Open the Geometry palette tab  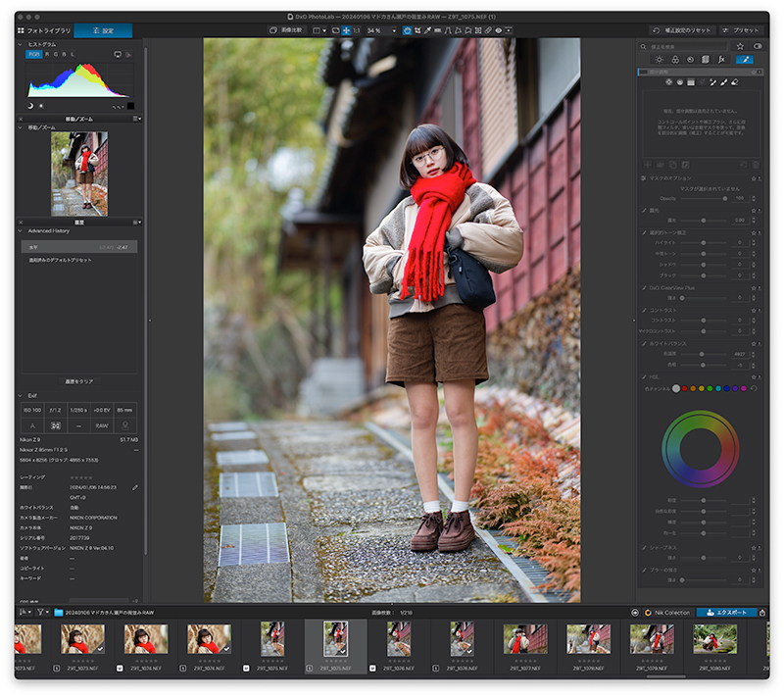point(706,60)
